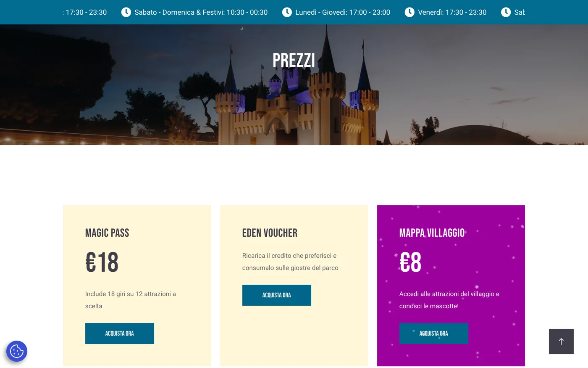588x368 pixels.
Task: Click 'Sabato - Domenica & Festivi: 10:30 - 00:30' text
Action: pos(201,12)
